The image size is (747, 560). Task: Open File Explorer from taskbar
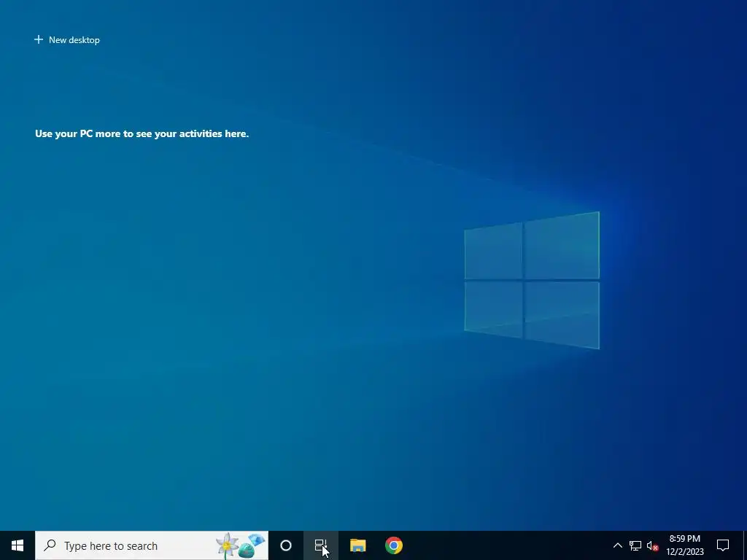(x=357, y=545)
